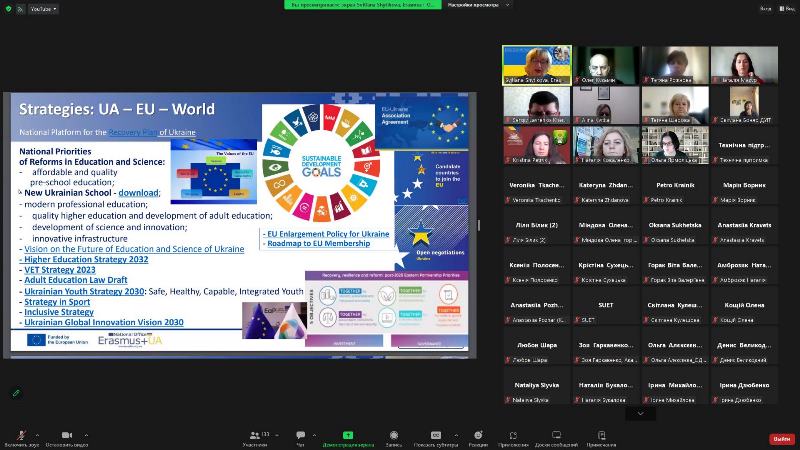Click the green screen-sharing notification banner
The image size is (800, 450).
pos(363,5)
